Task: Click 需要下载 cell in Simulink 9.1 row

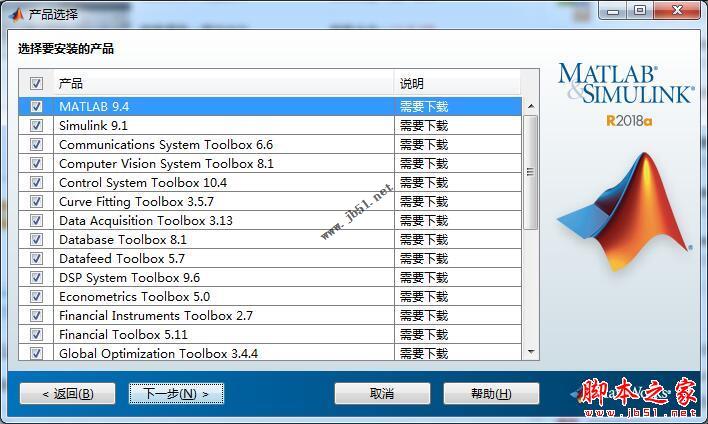Action: [x=458, y=126]
